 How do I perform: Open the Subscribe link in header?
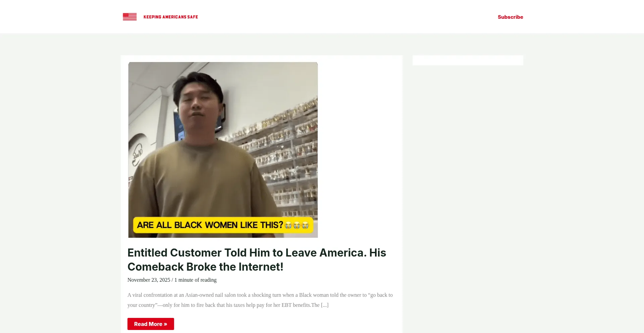pyautogui.click(x=510, y=17)
